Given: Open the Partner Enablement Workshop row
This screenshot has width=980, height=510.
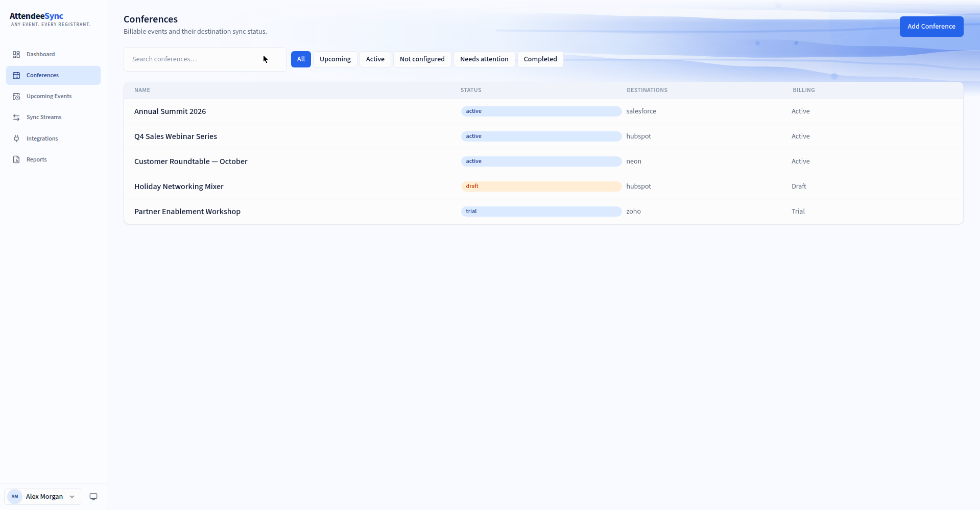Looking at the screenshot, I should [x=543, y=212].
